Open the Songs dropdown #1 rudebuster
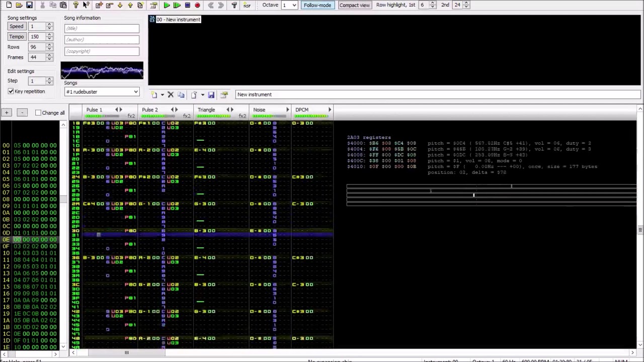The image size is (644, 362). [102, 92]
